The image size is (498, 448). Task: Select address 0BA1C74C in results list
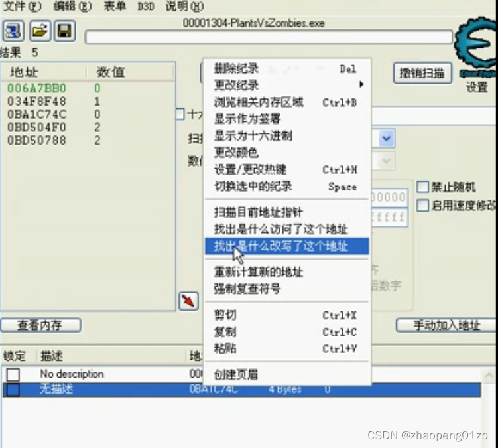pos(37,114)
